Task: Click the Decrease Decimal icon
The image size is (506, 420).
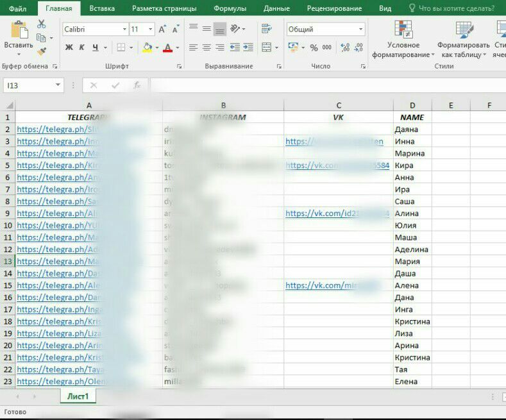Action: click(358, 47)
